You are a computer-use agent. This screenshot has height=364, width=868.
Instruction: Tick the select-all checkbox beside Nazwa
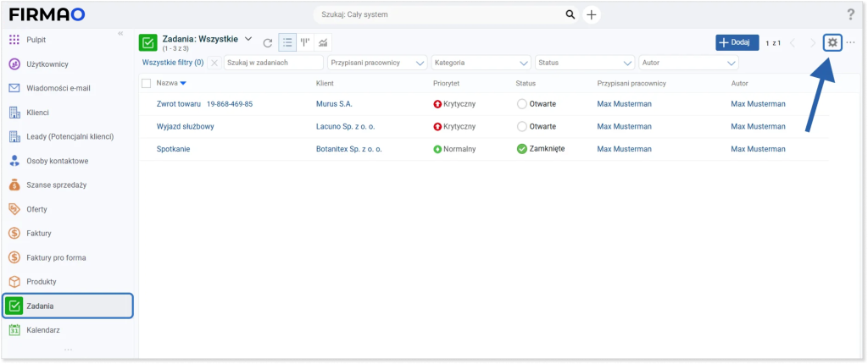click(x=147, y=83)
